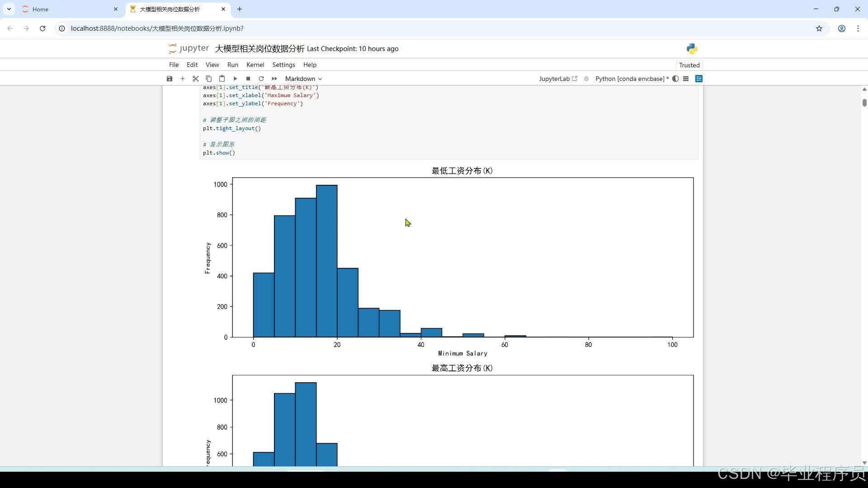Copy the selected cell

[x=209, y=79]
